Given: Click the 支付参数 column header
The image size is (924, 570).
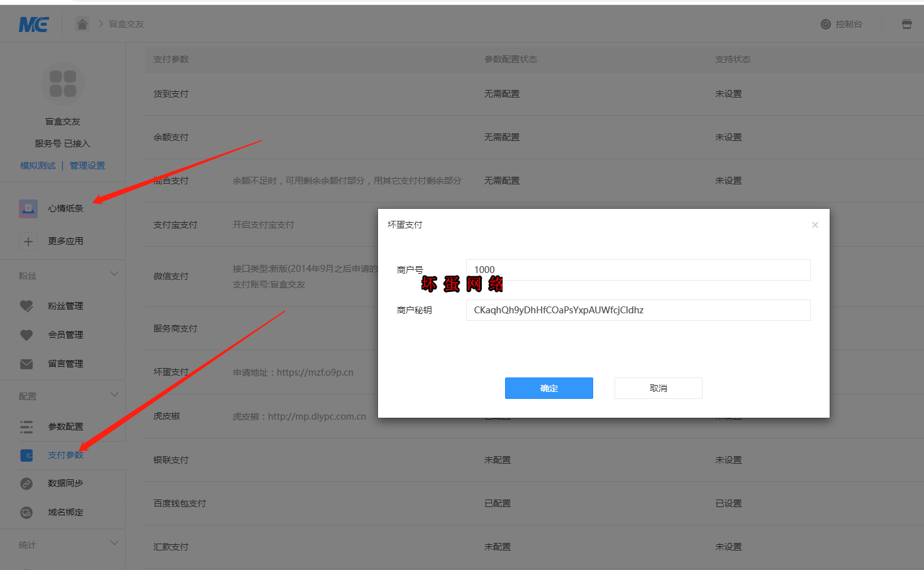Looking at the screenshot, I should [171, 59].
